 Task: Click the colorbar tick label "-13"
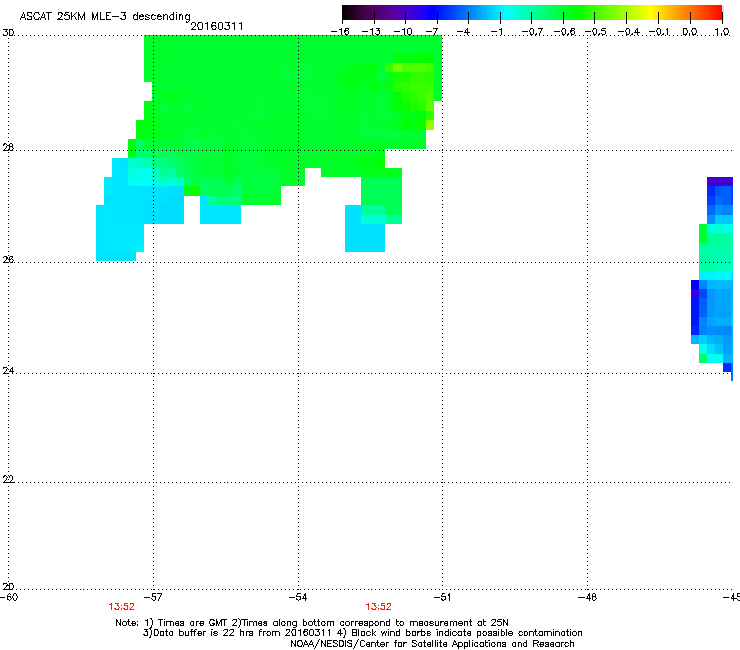pos(371,32)
